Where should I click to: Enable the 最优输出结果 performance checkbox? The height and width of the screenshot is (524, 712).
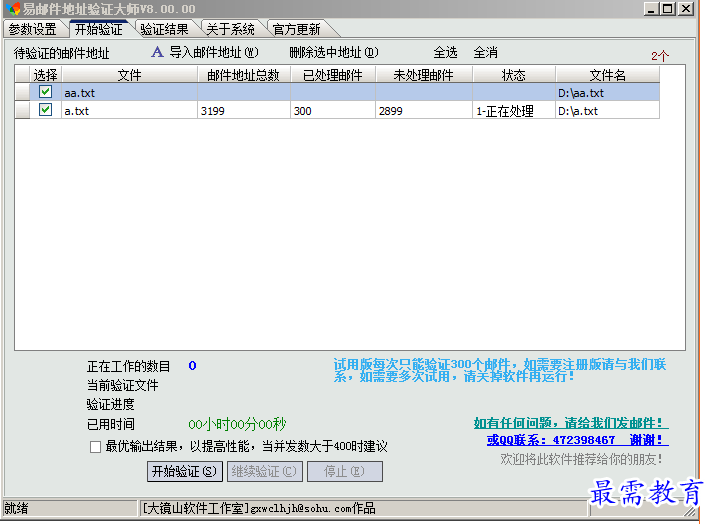click(95, 447)
